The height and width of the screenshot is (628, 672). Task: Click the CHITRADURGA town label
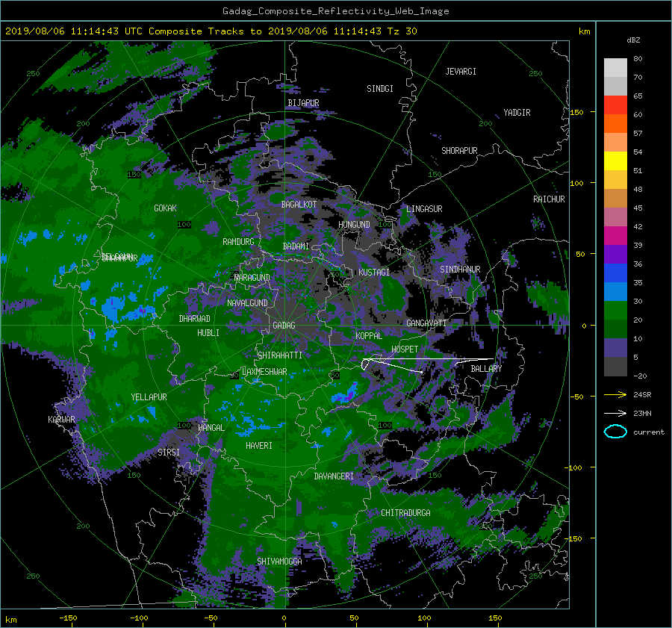[405, 513]
